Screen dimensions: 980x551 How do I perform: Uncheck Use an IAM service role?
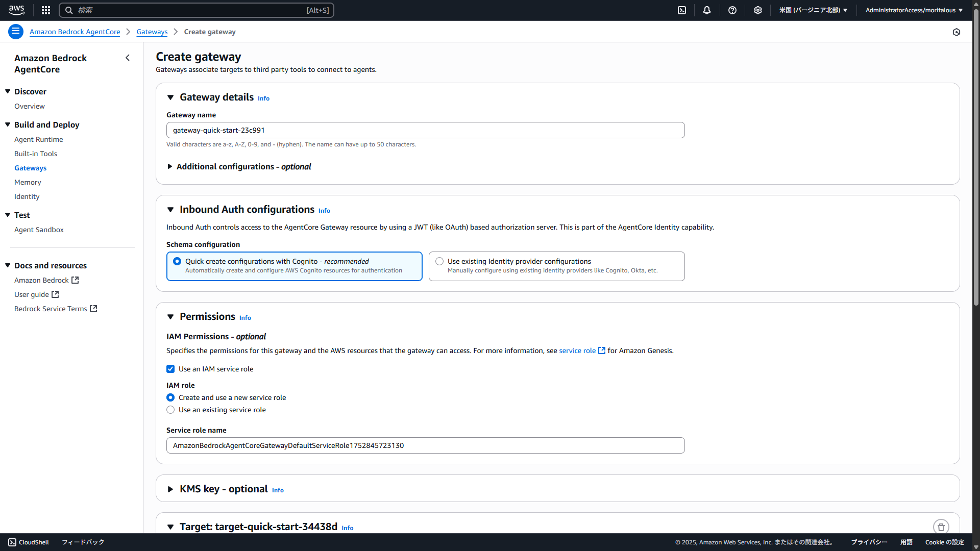point(170,369)
